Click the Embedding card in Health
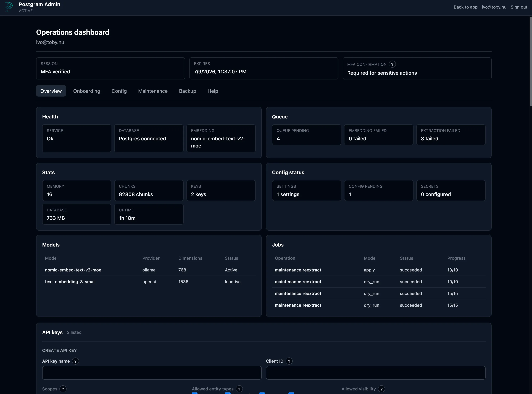This screenshot has height=394, width=532. click(221, 138)
